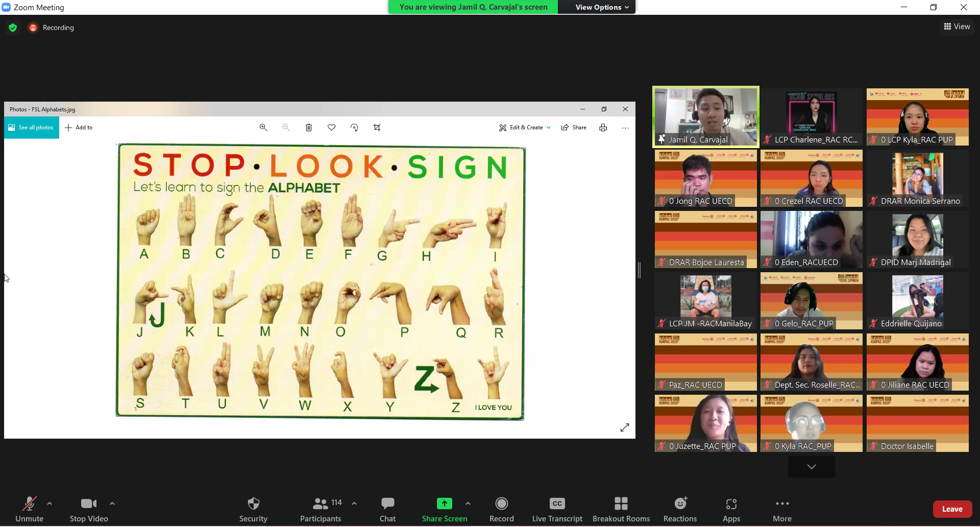The image size is (980, 527).
Task: Enable Live Transcript
Action: coord(557,509)
